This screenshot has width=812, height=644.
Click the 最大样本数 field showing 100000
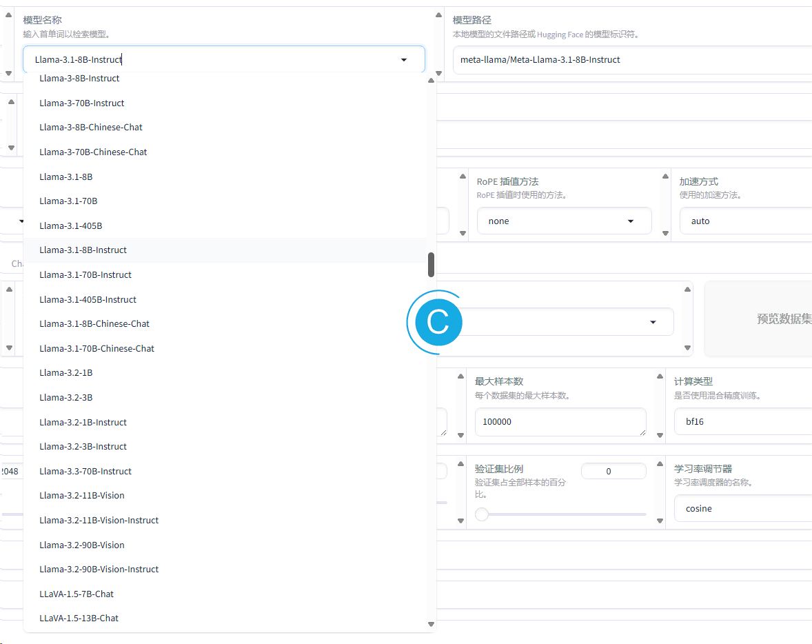point(560,422)
